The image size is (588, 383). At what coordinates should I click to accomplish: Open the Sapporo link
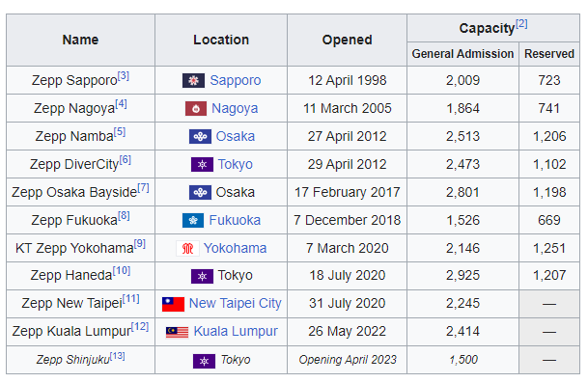pyautogui.click(x=236, y=81)
